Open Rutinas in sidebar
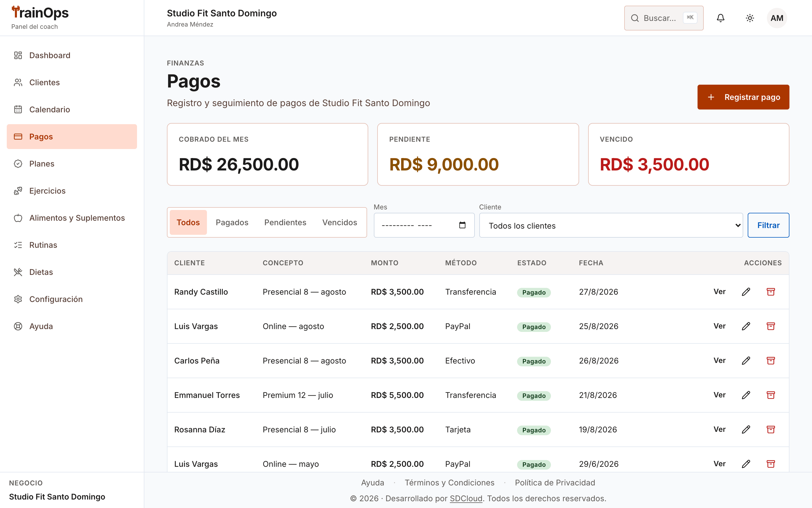This screenshot has width=812, height=508. tap(72, 245)
